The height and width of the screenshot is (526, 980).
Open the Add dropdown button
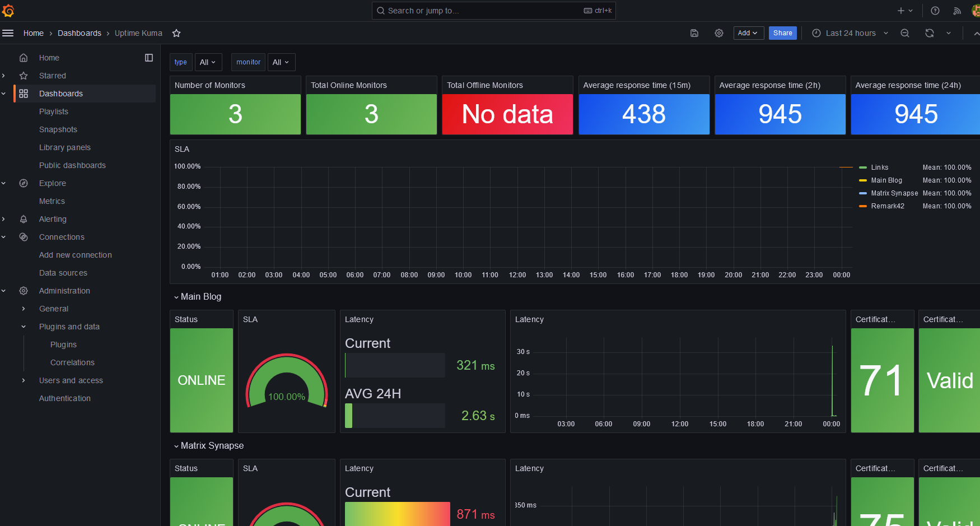point(749,33)
